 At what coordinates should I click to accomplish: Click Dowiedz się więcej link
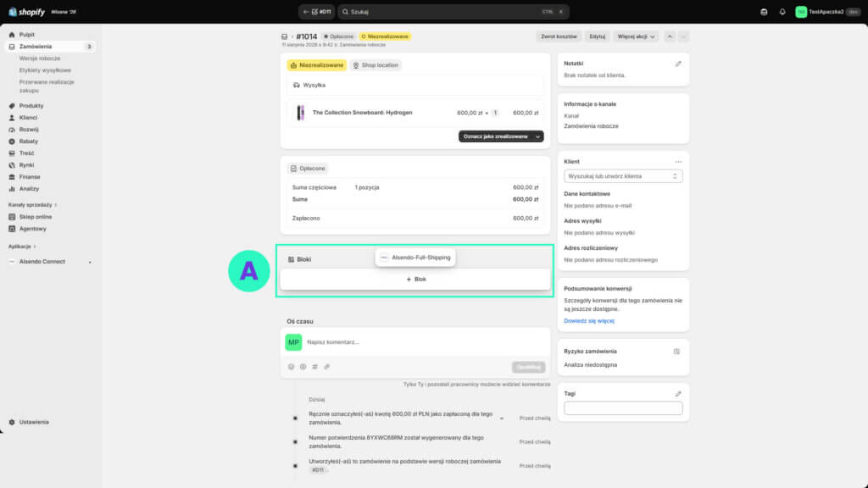pos(589,321)
